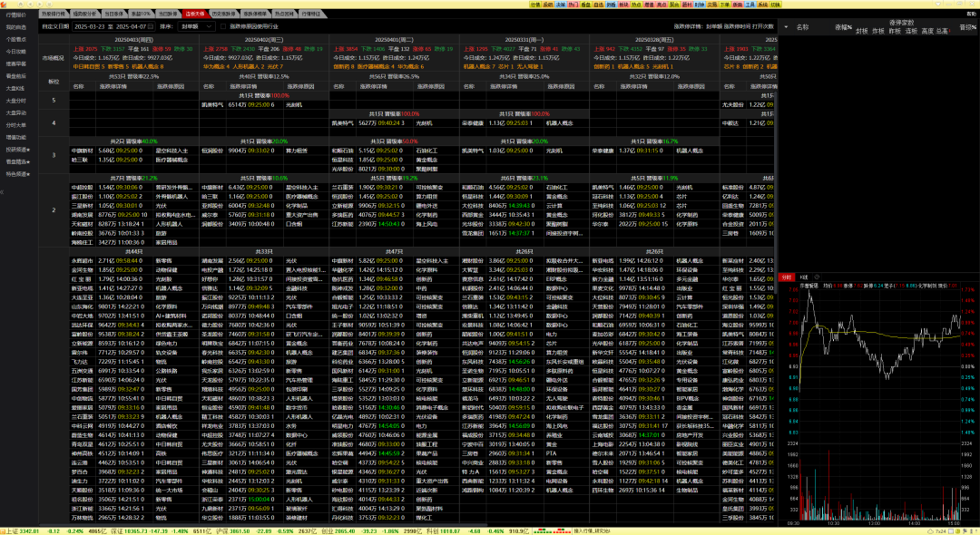The width and height of the screenshot is (980, 535).
Task: Switch to 当日涨停 tab
Action: pyautogui.click(x=113, y=14)
